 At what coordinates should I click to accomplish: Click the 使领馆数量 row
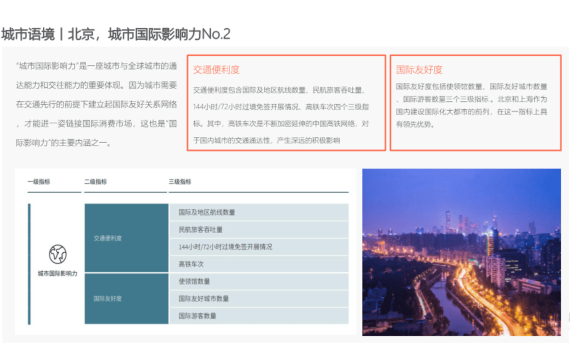(259, 281)
